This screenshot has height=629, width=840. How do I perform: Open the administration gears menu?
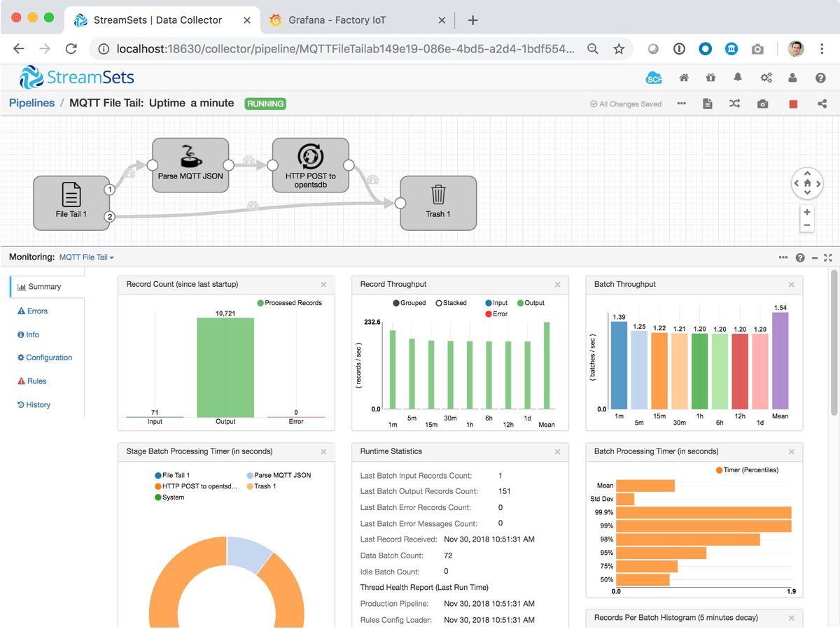(x=766, y=78)
